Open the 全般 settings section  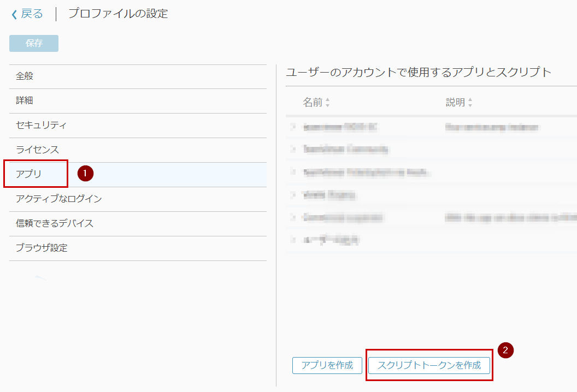coord(138,76)
